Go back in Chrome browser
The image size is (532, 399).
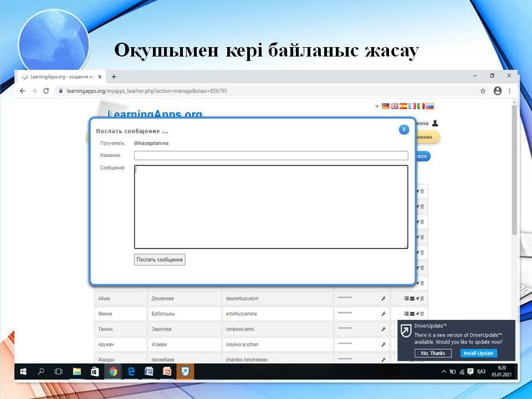pyautogui.click(x=22, y=91)
